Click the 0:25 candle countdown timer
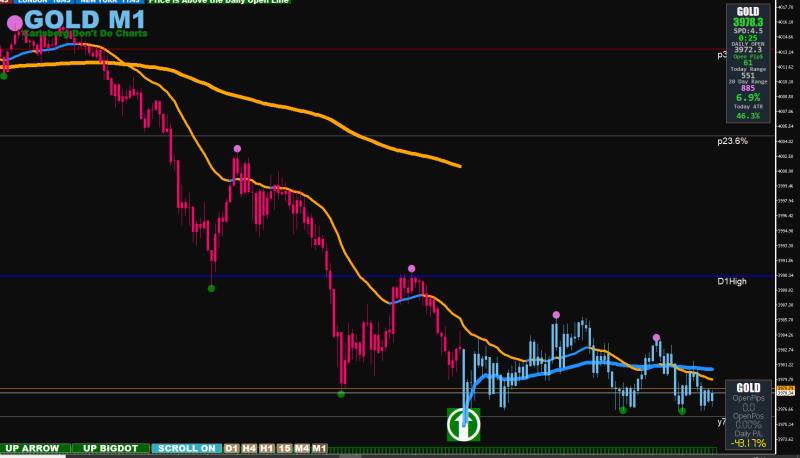The width and height of the screenshot is (800, 458). (748, 38)
